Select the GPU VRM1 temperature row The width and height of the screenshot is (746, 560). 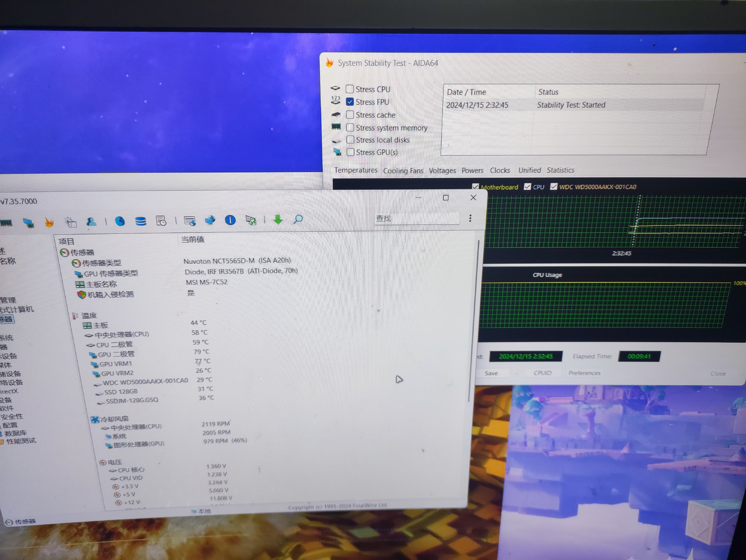tap(150, 362)
